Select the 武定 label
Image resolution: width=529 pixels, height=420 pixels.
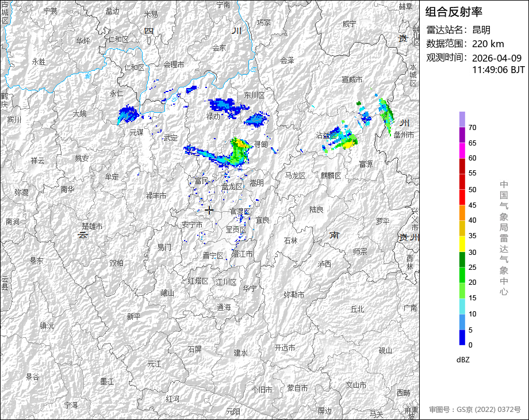(x=170, y=138)
